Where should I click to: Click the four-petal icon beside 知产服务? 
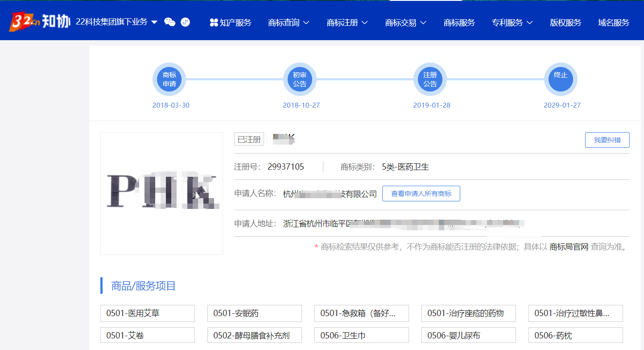coord(214,22)
